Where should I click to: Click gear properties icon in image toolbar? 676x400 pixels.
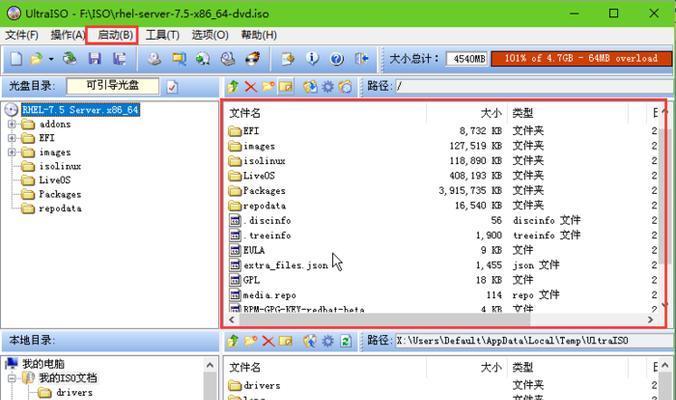coord(328,87)
